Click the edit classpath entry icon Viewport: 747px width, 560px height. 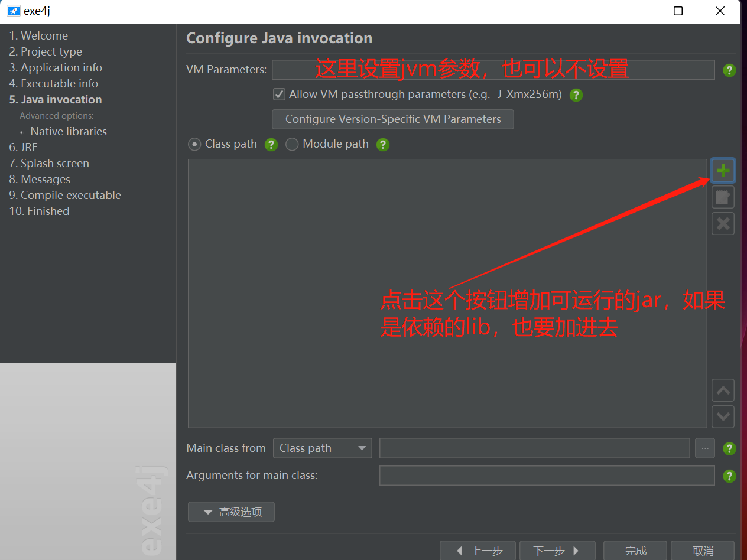click(x=723, y=197)
